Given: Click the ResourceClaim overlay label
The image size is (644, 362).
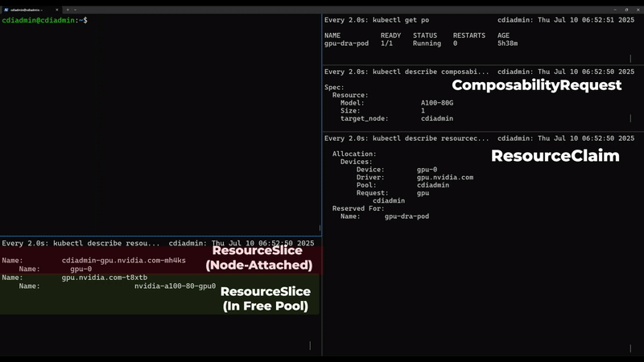Looking at the screenshot, I should pos(555,156).
